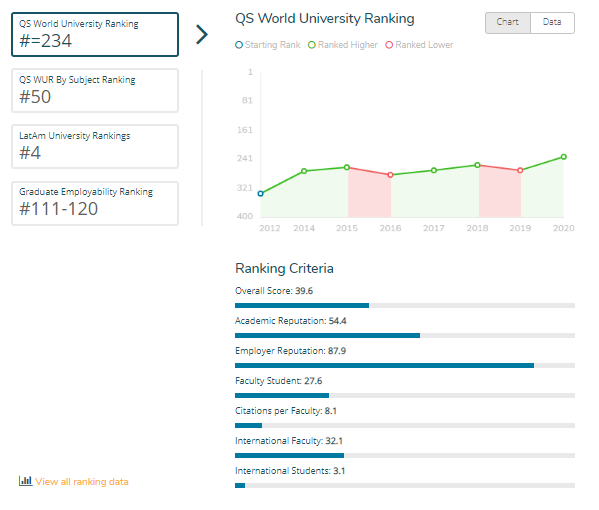
Task: Click the 'Academic Reputation: 54.4' label
Action: [291, 321]
